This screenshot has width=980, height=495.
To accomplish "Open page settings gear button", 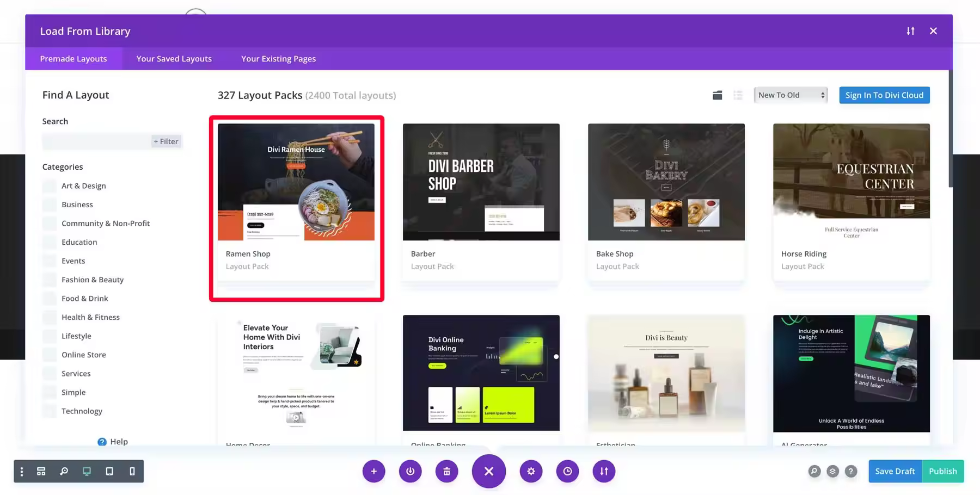I will click(x=531, y=472).
